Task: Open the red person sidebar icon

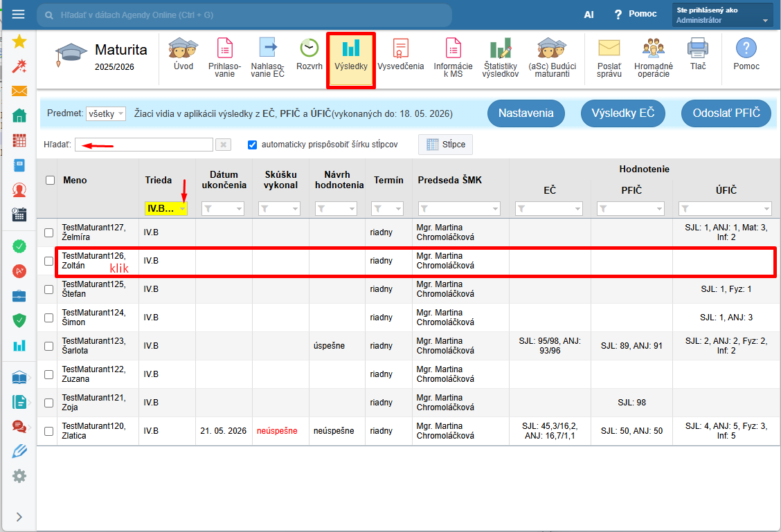Action: coord(19,190)
